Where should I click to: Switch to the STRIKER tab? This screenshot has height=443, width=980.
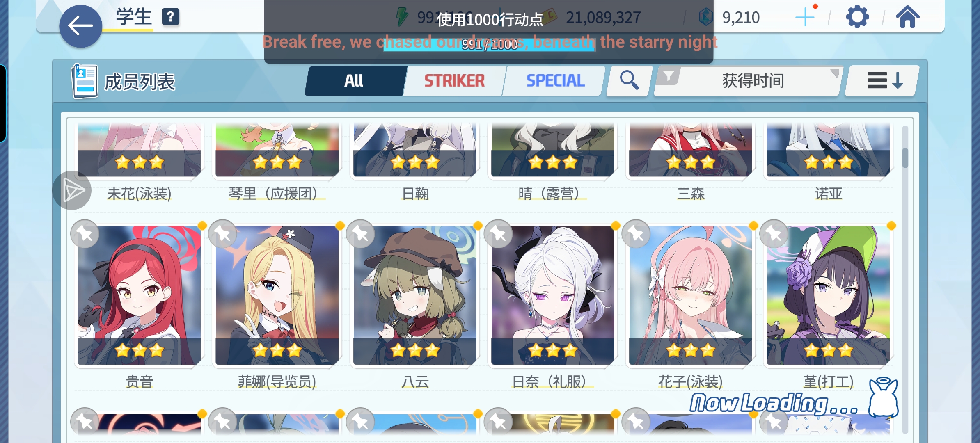(x=454, y=81)
